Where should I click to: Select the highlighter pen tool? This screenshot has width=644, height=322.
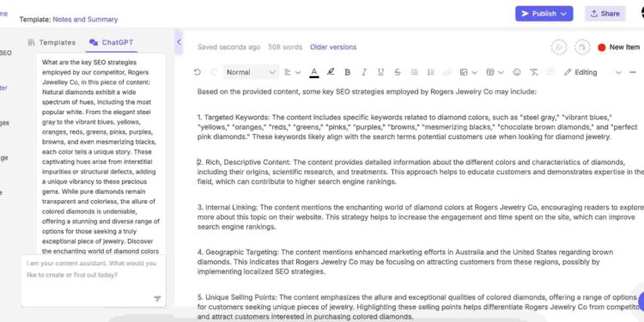click(x=331, y=72)
